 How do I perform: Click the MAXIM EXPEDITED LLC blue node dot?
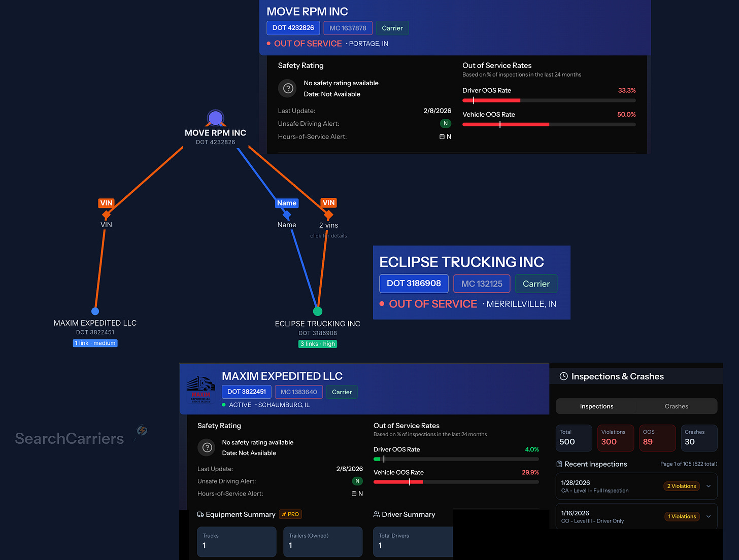(x=95, y=311)
